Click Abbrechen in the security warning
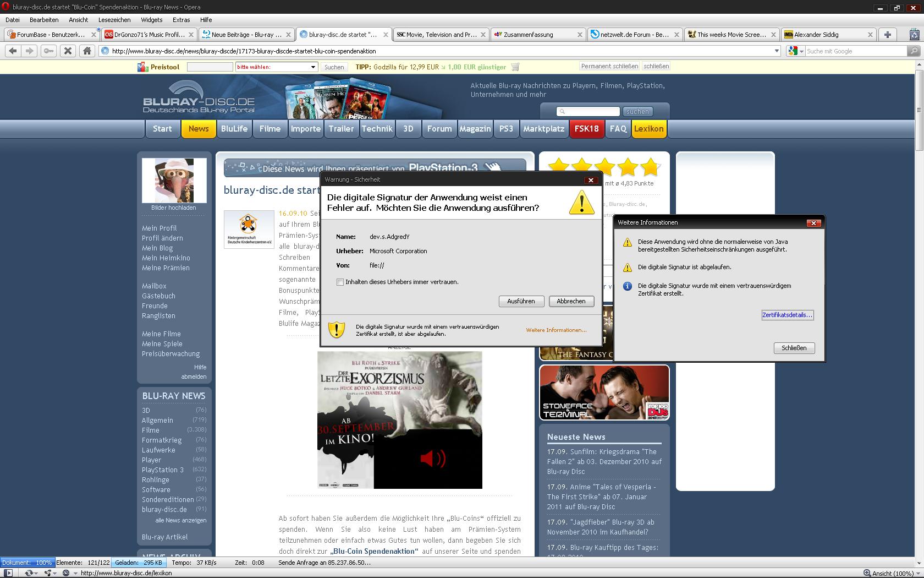 coord(571,301)
